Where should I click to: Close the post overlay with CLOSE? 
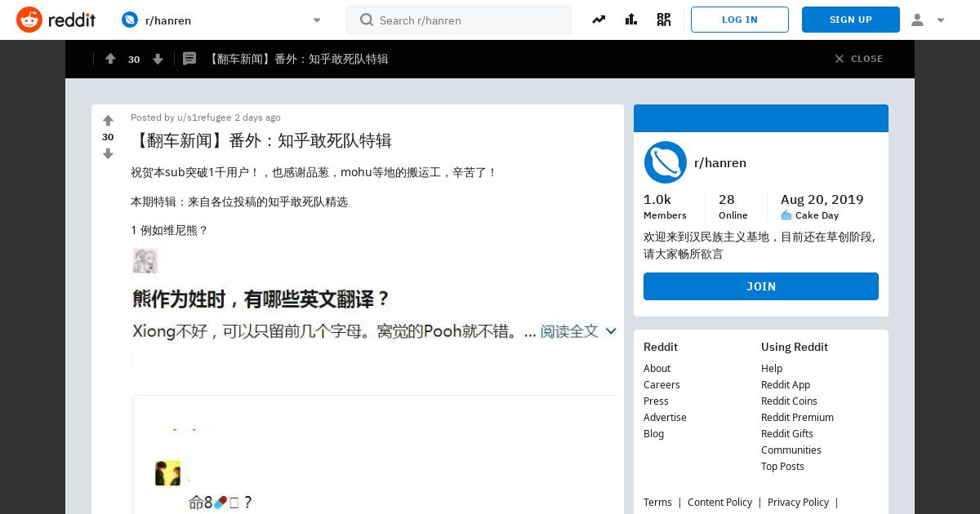pos(858,59)
